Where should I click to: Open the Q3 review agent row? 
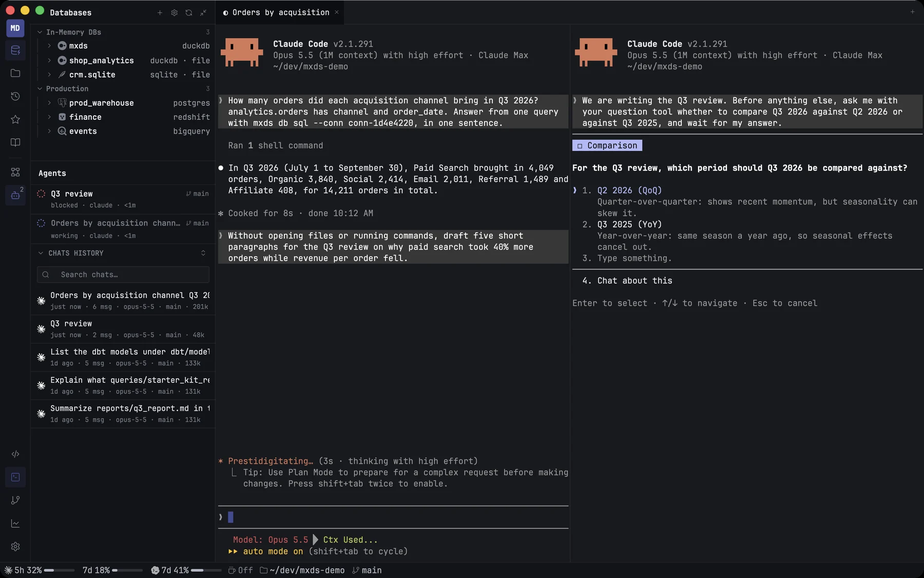click(123, 199)
